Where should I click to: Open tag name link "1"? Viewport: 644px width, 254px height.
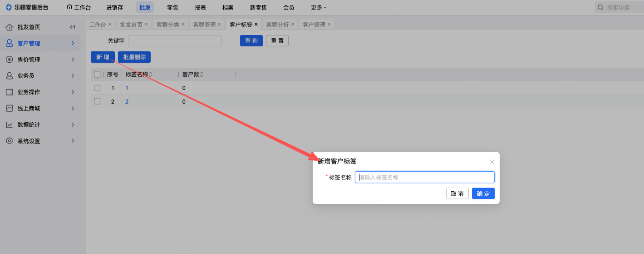(x=127, y=88)
